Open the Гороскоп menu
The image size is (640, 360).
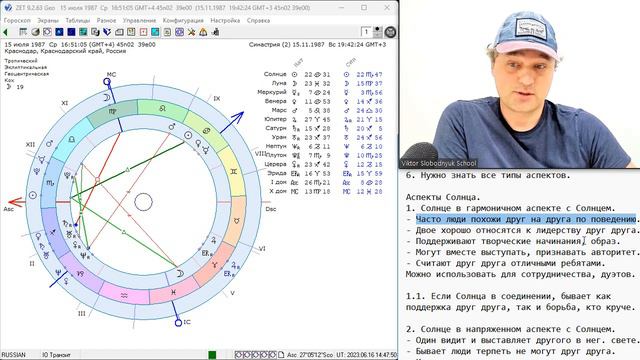(17, 20)
